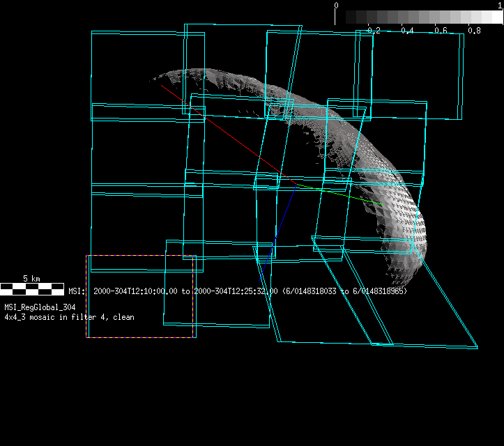
Task: Click the "4x4_3 mosaic in filter 4, clean" text
Action: [70, 317]
